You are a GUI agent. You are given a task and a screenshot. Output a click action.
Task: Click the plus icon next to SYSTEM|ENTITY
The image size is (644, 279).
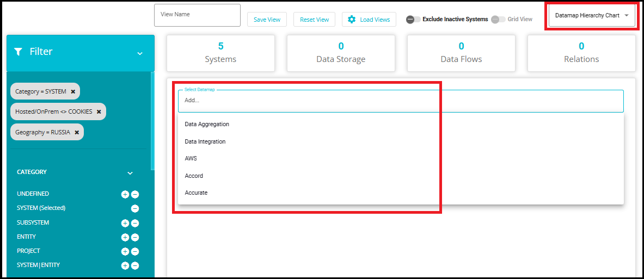(x=125, y=265)
